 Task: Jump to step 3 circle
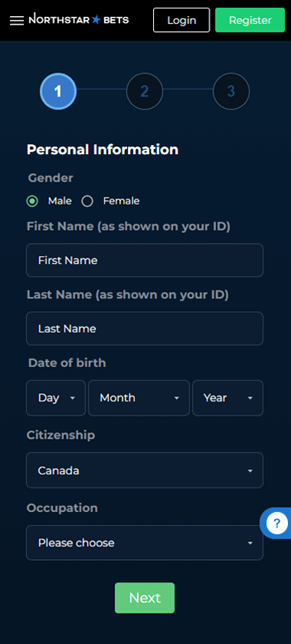231,91
